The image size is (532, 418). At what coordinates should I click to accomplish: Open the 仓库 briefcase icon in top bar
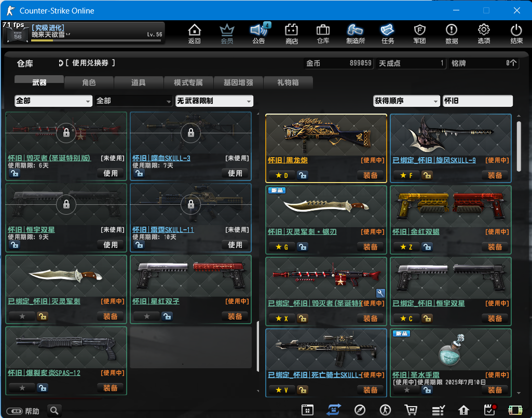(x=323, y=34)
